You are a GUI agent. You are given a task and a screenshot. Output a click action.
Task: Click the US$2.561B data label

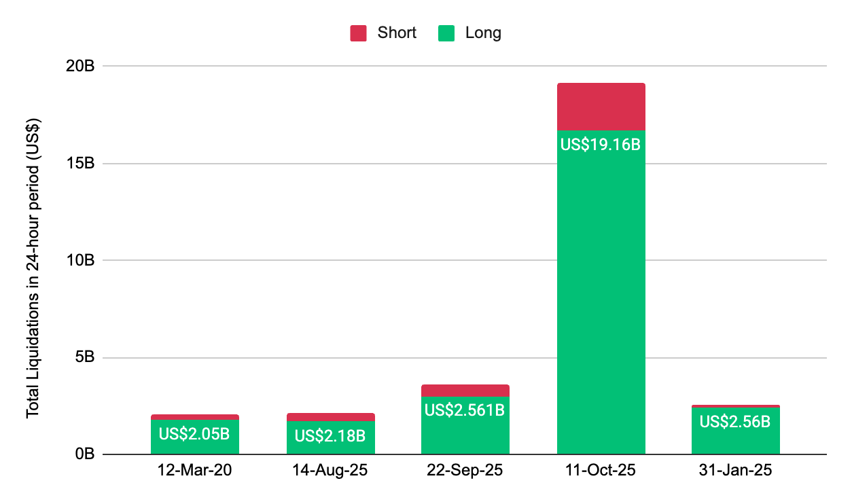pos(465,410)
